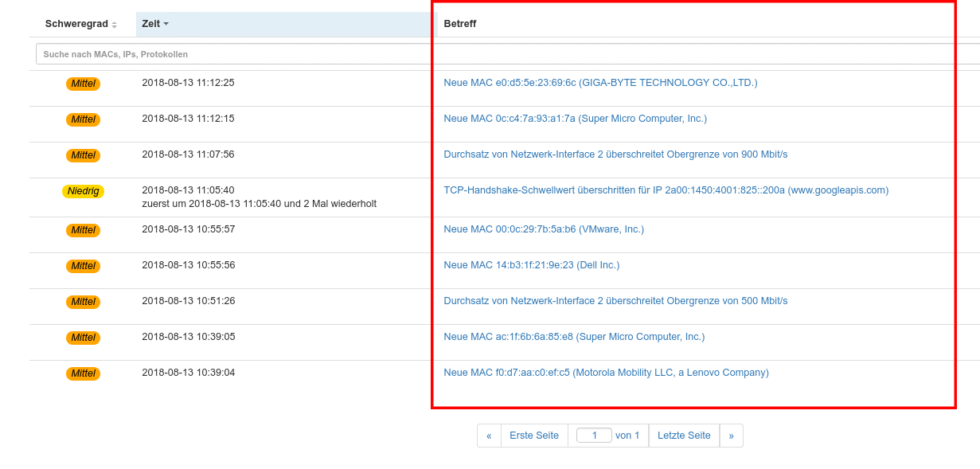Click the Erste Seite button
Screen dimensions: 980x469
coord(534,436)
